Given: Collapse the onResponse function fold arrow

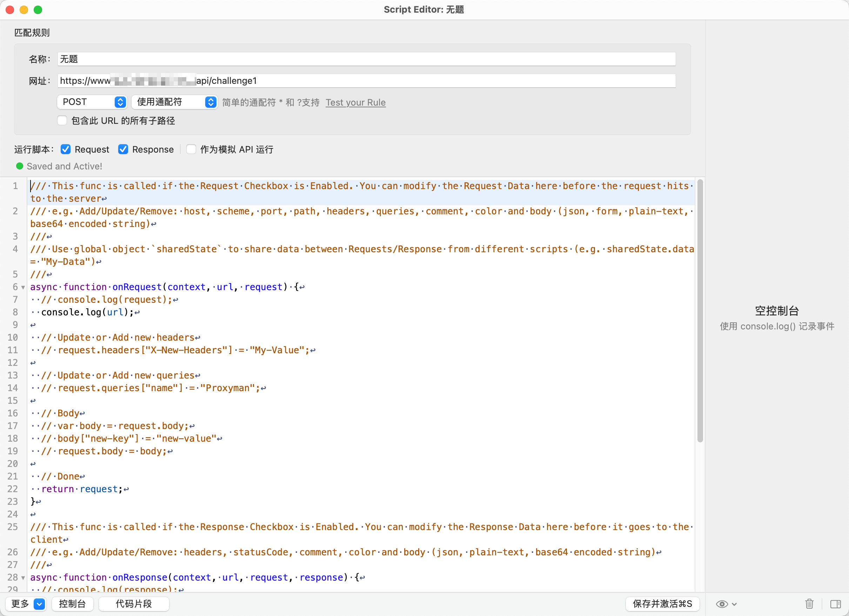Looking at the screenshot, I should tap(23, 578).
